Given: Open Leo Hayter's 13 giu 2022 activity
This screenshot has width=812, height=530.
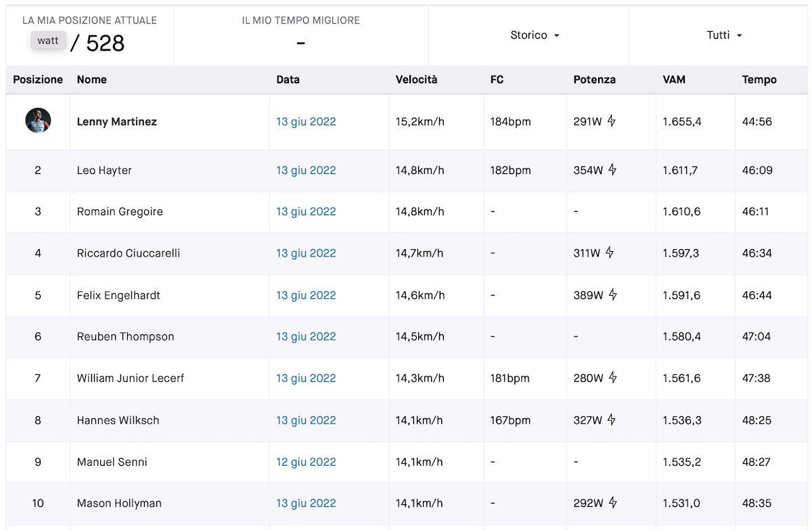Looking at the screenshot, I should [306, 171].
